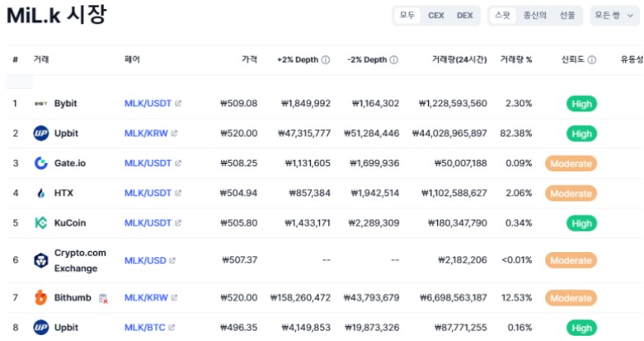This screenshot has width=644, height=341.
Task: Click external link icon for Gate.io MLK/USDT
Action: coord(178,163)
